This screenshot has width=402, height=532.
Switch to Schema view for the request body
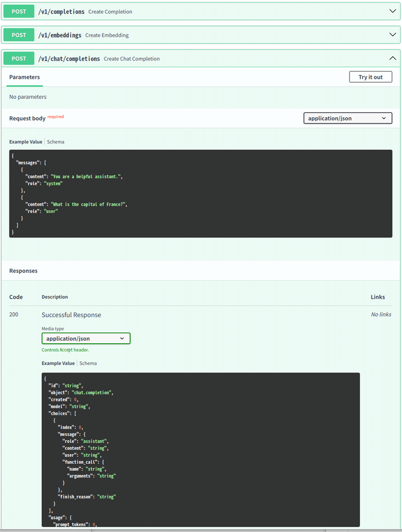[x=55, y=142]
